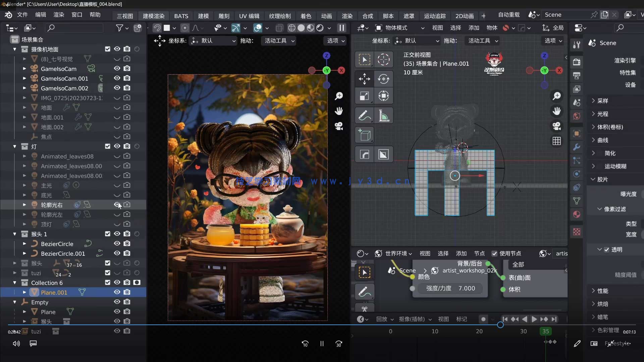
Task: Expand the 采样 panel
Action: pyautogui.click(x=602, y=101)
